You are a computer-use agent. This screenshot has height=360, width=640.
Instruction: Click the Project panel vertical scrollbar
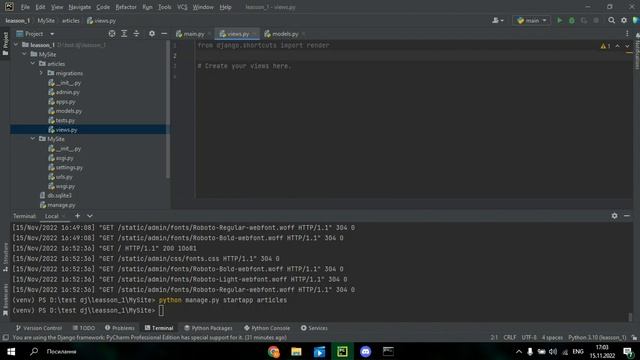click(x=168, y=109)
